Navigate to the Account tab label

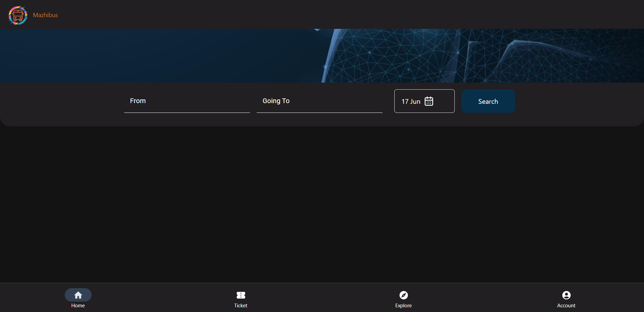click(566, 306)
